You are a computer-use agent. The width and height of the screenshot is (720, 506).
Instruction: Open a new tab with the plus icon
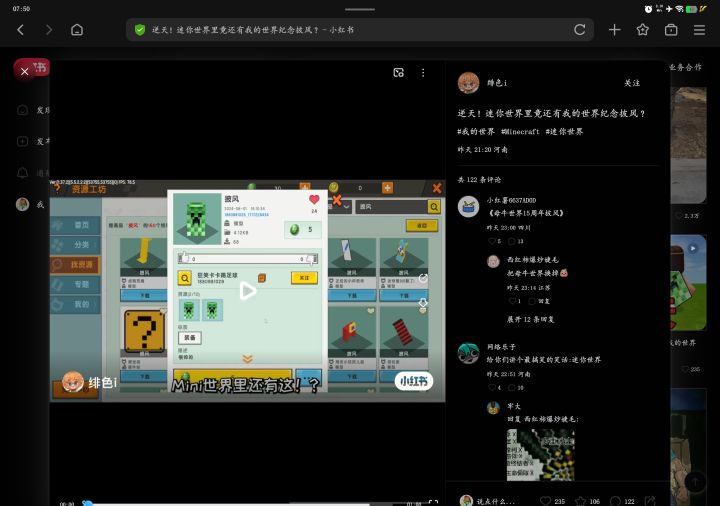614,30
